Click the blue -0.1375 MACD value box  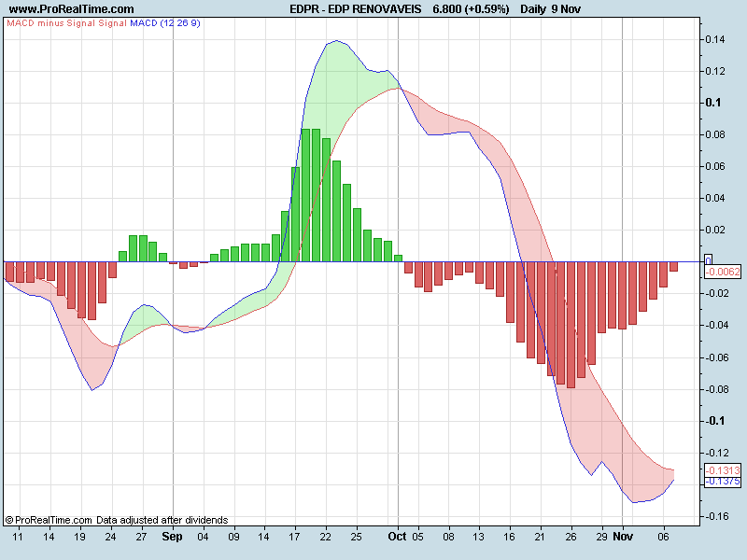723,482
